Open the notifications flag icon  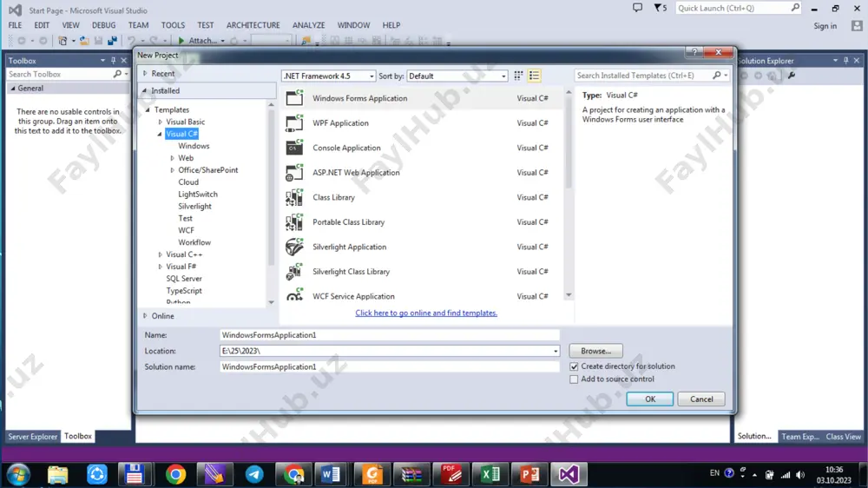[x=658, y=8]
